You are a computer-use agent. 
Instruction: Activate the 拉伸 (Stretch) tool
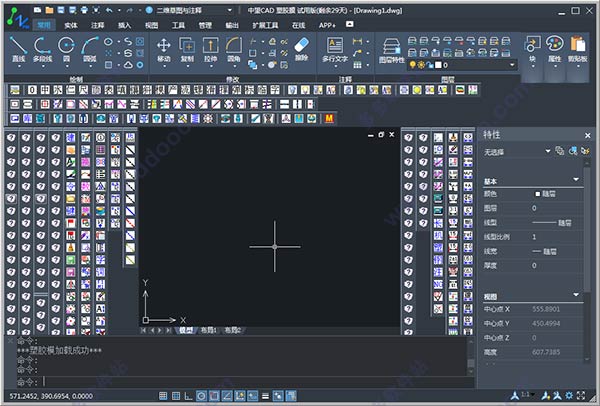click(x=210, y=49)
